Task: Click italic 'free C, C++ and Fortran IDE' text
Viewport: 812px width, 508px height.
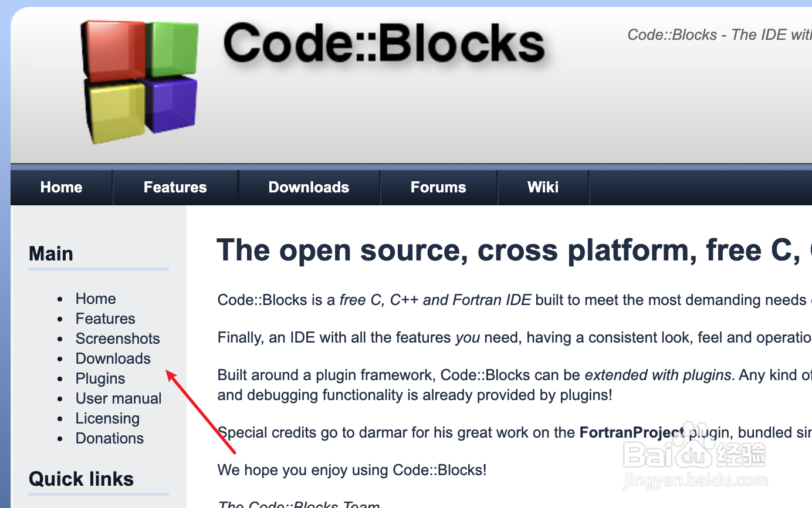Action: pyautogui.click(x=435, y=300)
